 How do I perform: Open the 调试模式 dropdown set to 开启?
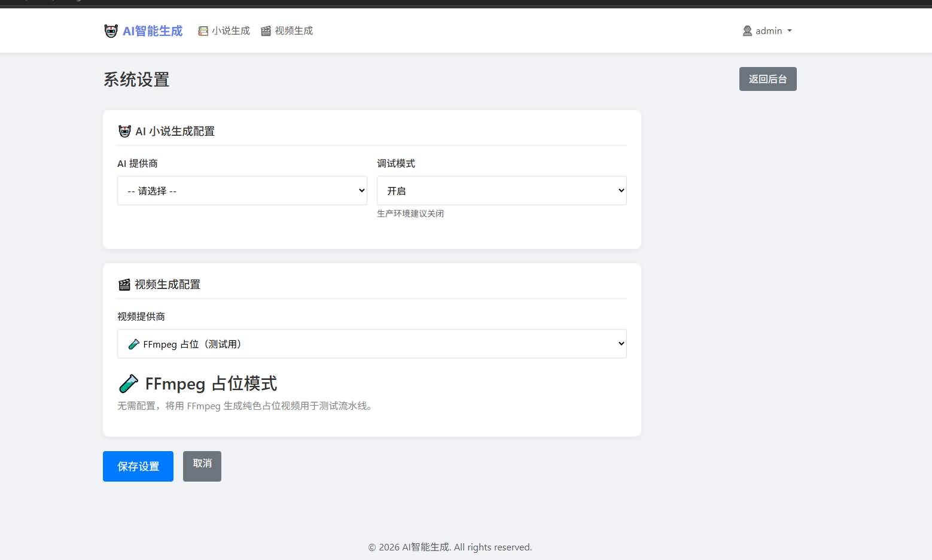pos(502,190)
